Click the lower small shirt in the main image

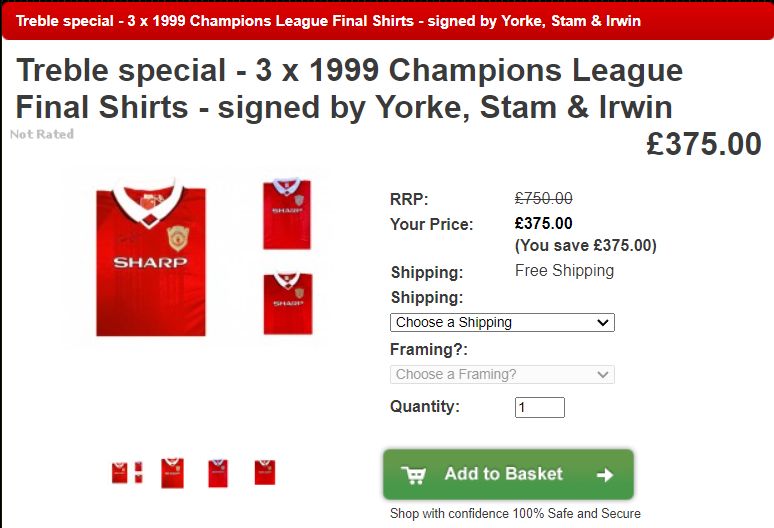(x=287, y=303)
